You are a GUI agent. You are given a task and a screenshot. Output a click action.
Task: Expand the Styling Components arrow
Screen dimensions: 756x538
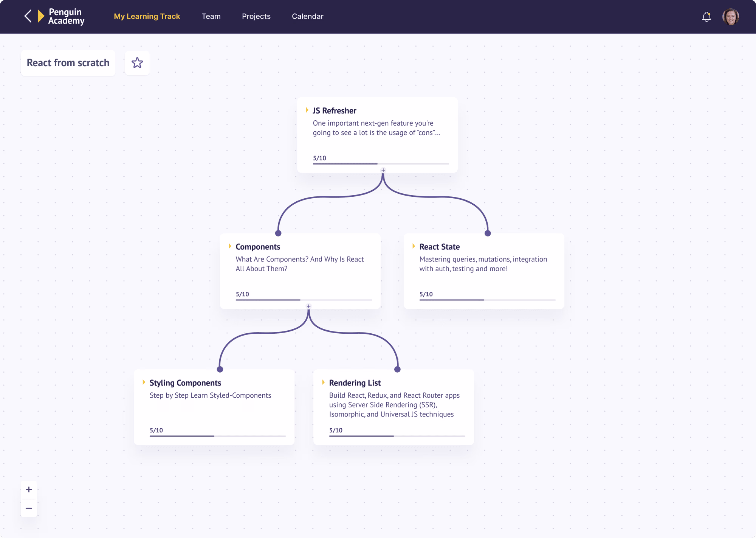[x=144, y=382]
